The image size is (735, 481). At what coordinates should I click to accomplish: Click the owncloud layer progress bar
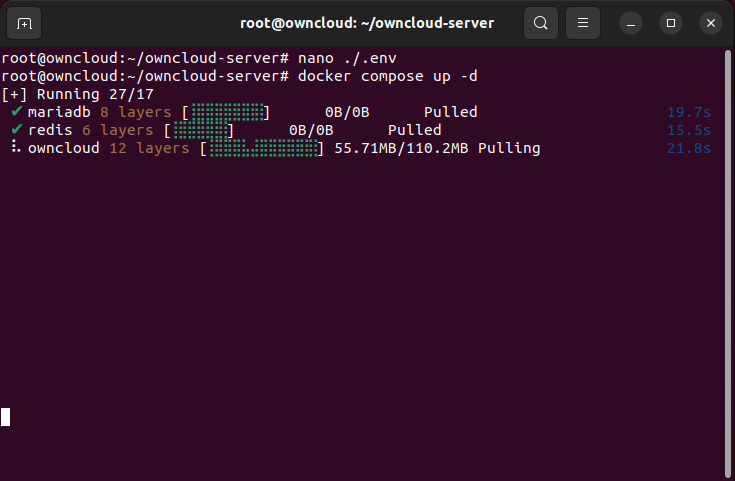(262, 148)
